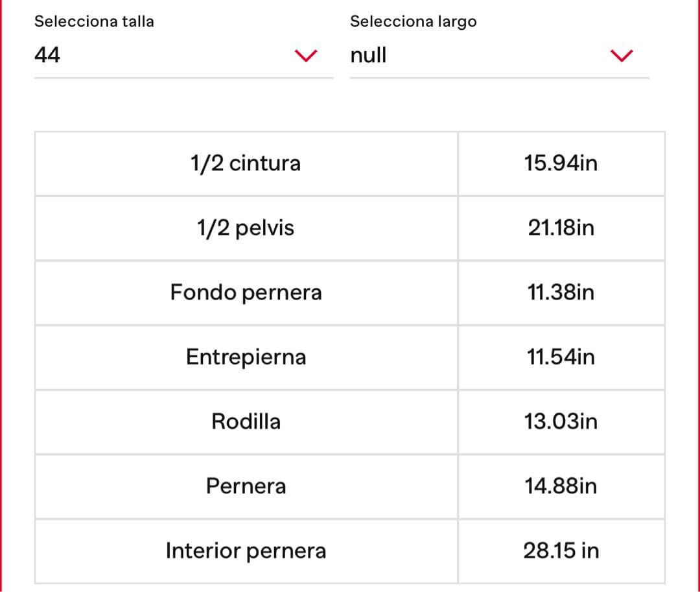700x592 pixels.
Task: Click the "Selecciona largo" label
Action: coord(413,21)
